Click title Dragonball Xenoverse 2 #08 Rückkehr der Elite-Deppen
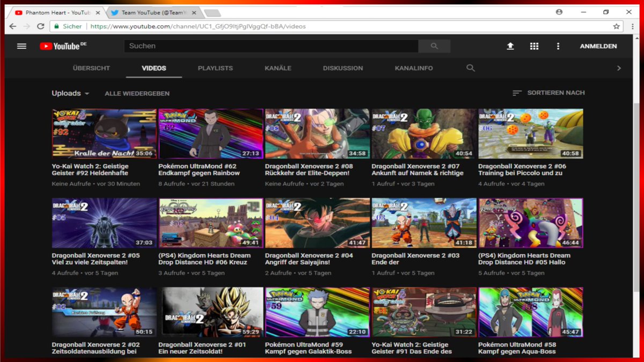 pyautogui.click(x=309, y=169)
